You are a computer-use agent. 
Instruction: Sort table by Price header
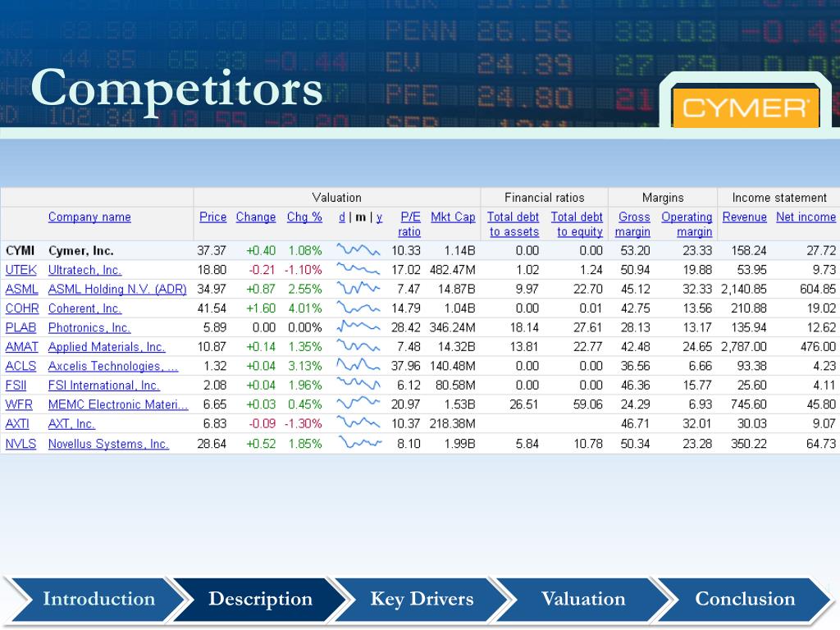[212, 217]
